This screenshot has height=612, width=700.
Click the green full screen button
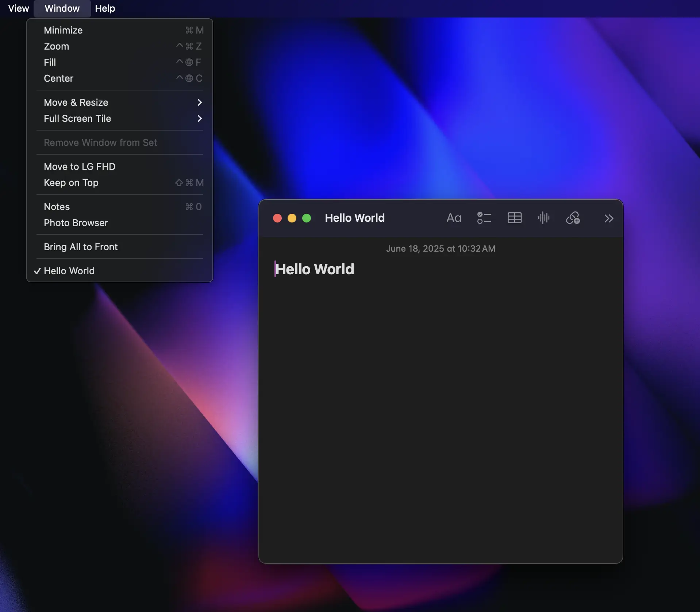tap(307, 218)
